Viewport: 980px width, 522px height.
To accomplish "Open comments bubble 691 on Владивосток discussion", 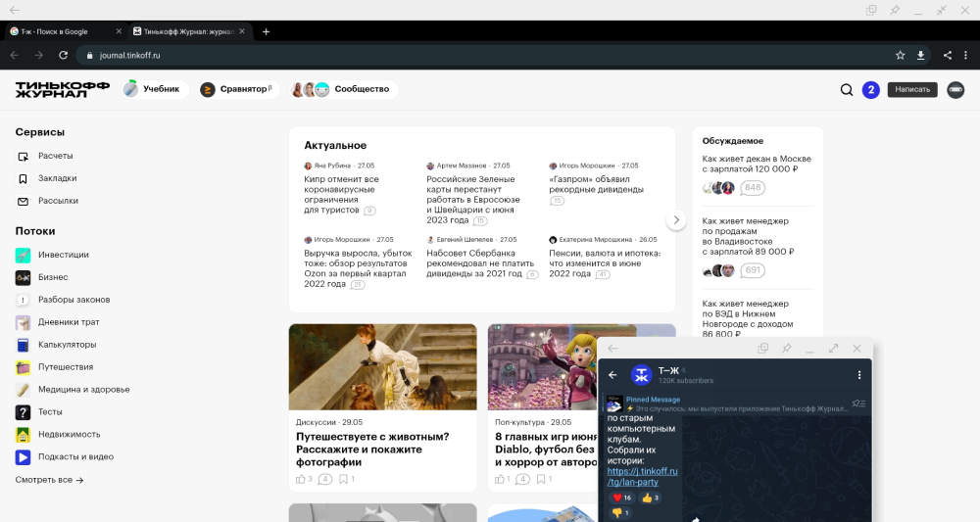I will 753,270.
